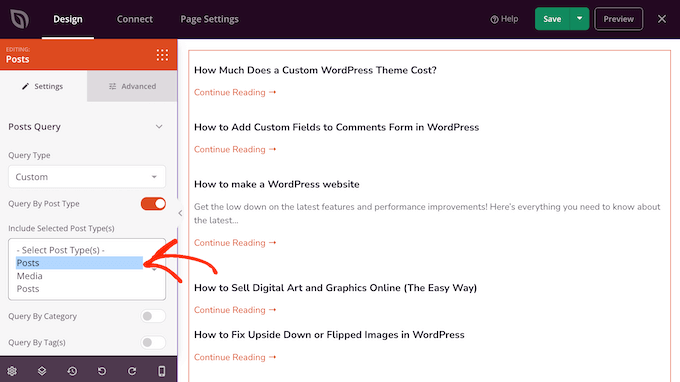The image size is (680, 382).
Task: Open the blocks grid icon in Posts header
Action: tap(162, 55)
